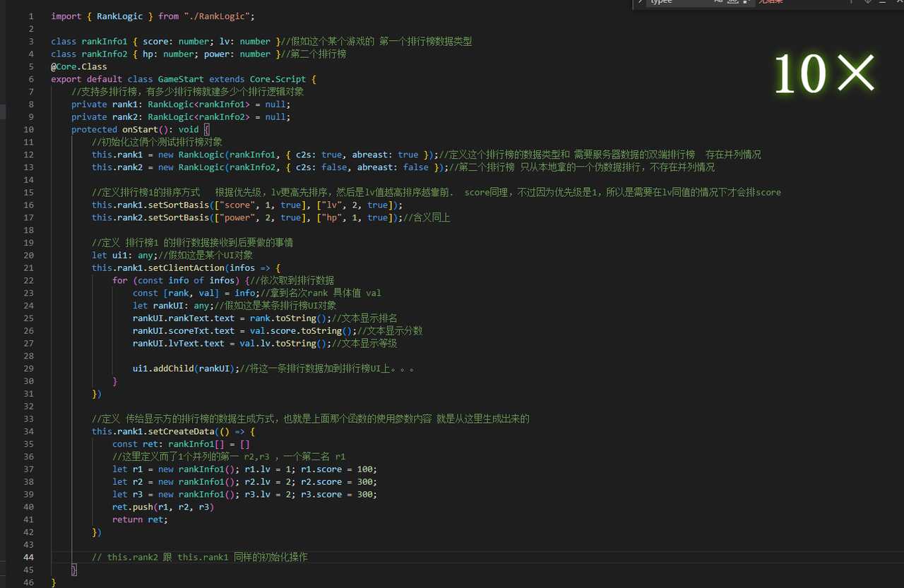Click the GameStart class name
Screen dimensions: 904x588
click(x=181, y=80)
